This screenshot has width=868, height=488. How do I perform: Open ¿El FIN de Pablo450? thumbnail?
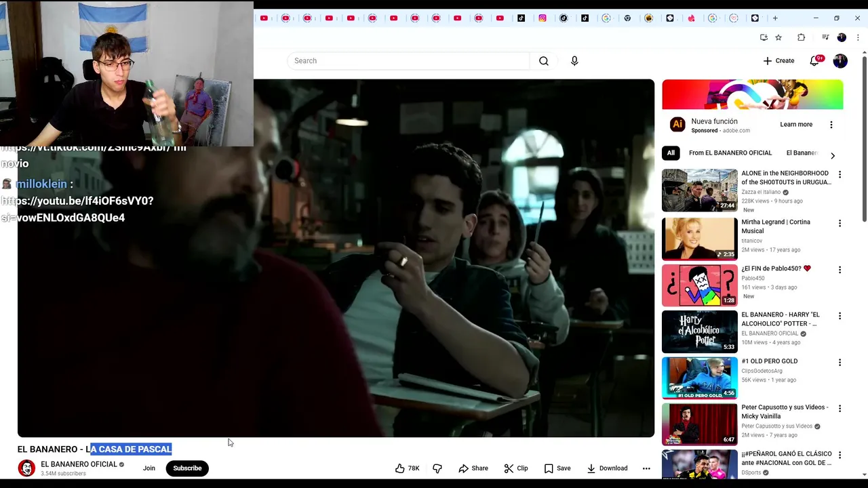tap(699, 285)
